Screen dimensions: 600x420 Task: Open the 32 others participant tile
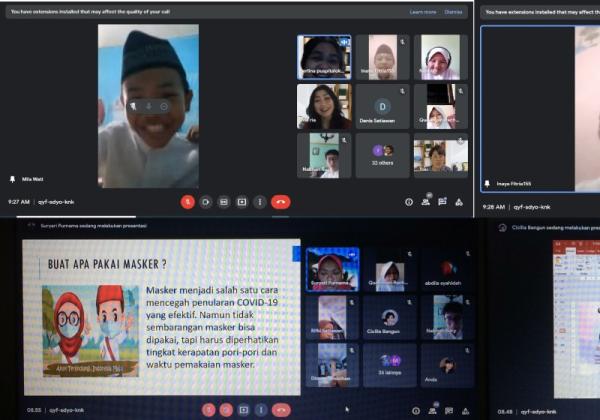coord(383,155)
